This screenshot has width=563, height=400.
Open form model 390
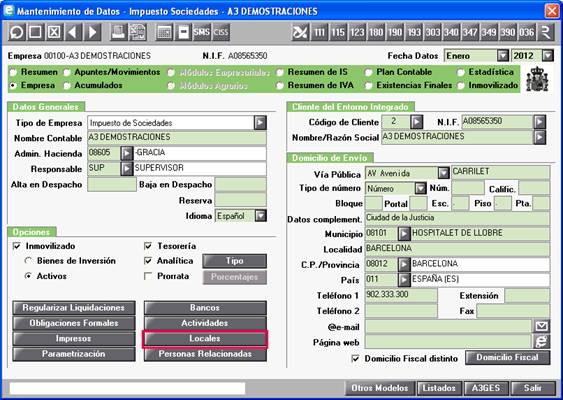click(x=508, y=33)
